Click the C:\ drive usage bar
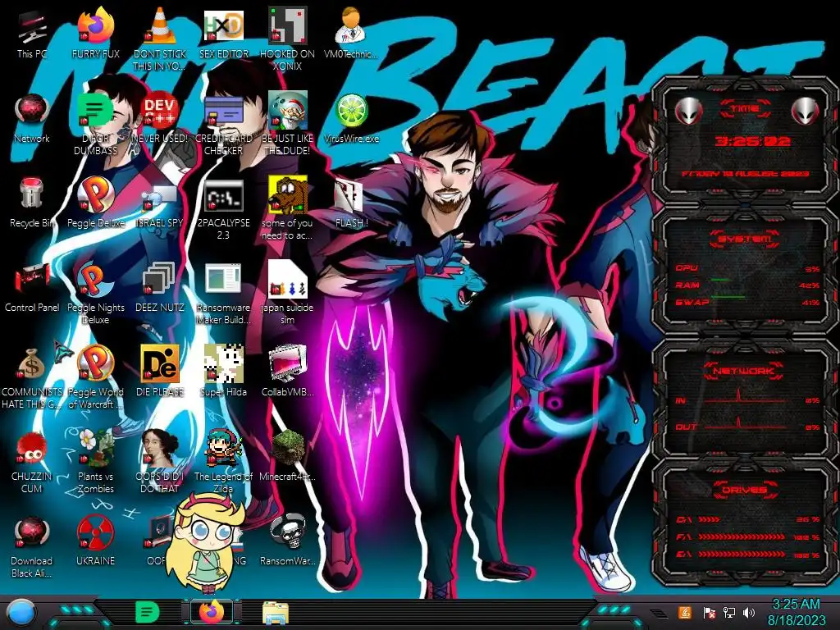Viewport: 840px width, 630px height. pyautogui.click(x=748, y=519)
